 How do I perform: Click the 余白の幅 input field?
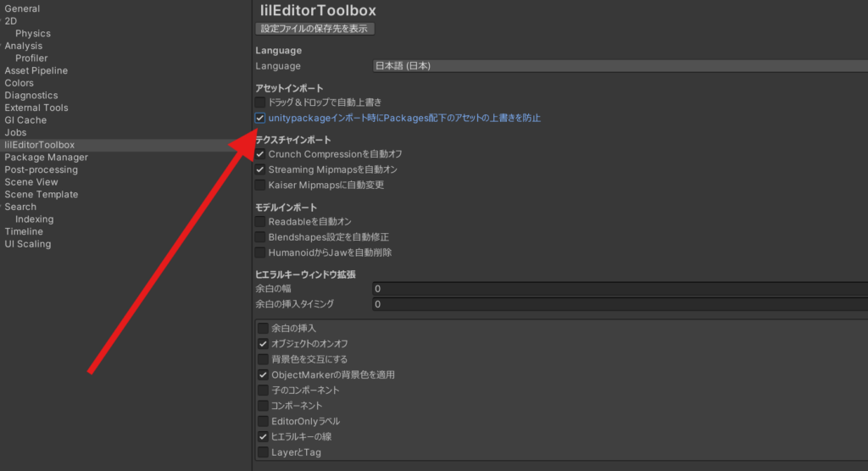[x=619, y=289]
